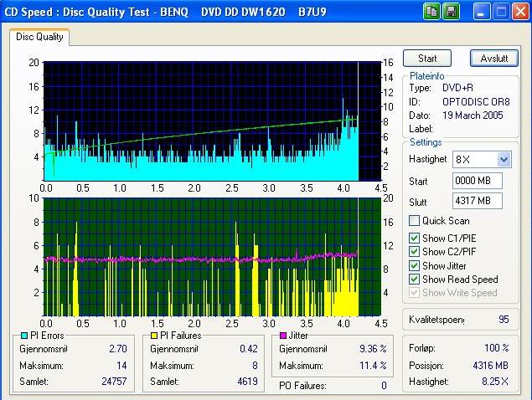This screenshot has height=400, width=532.
Task: Click the magenta Jitter color swatch
Action: coord(282,336)
